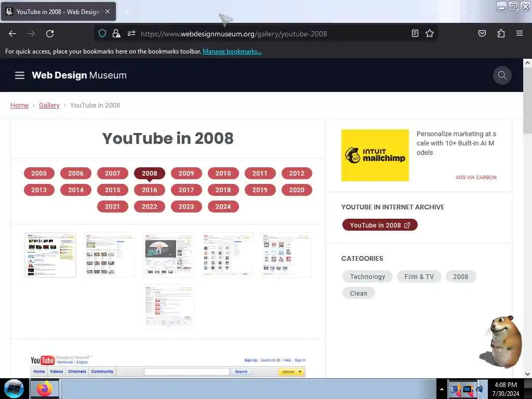532x399 pixels.
Task: Select year 2014 pill
Action: click(76, 190)
